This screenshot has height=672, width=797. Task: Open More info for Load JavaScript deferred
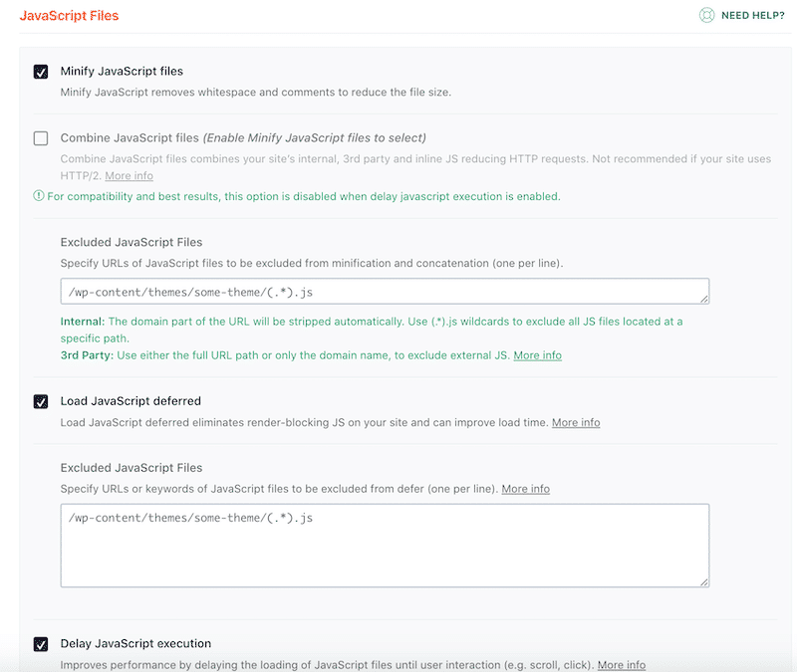click(x=576, y=422)
